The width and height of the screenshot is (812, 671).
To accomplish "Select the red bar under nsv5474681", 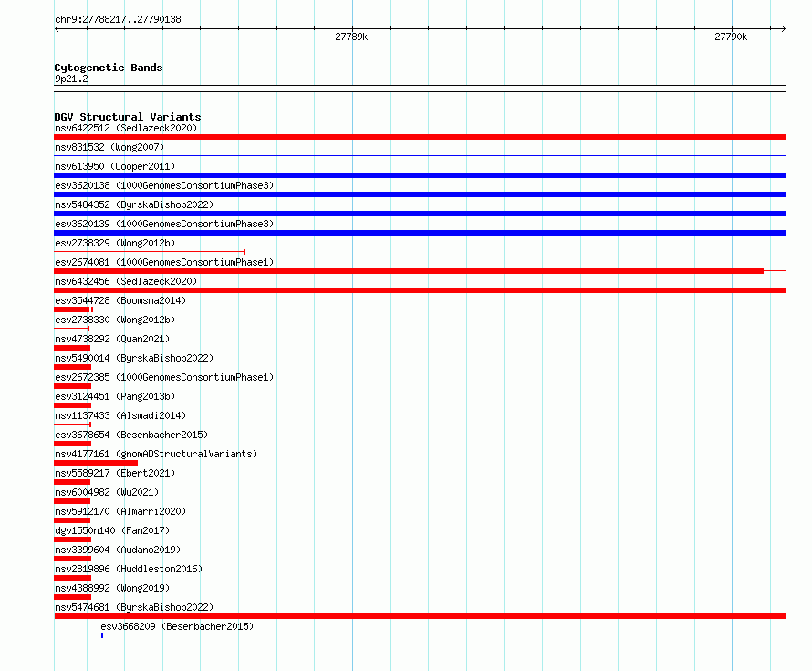I will (420, 616).
